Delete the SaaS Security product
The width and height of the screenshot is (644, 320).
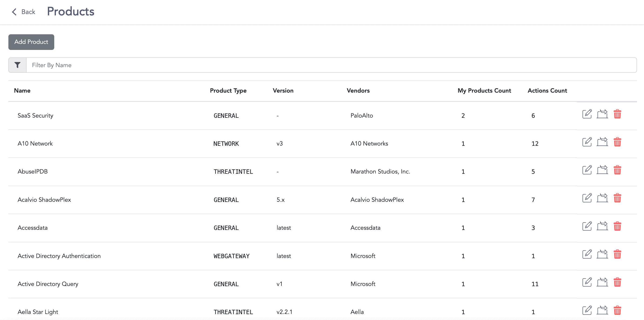618,115
